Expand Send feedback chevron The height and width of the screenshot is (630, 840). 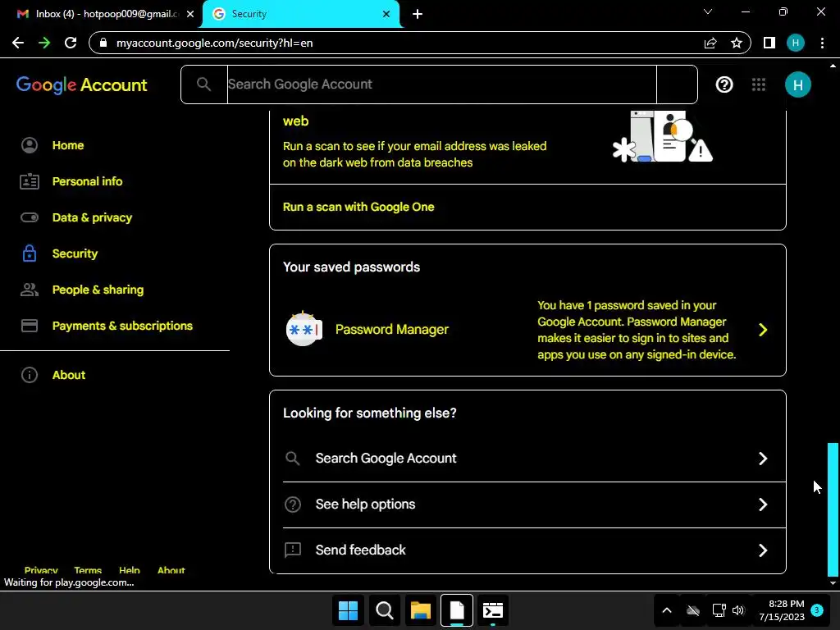(x=763, y=550)
